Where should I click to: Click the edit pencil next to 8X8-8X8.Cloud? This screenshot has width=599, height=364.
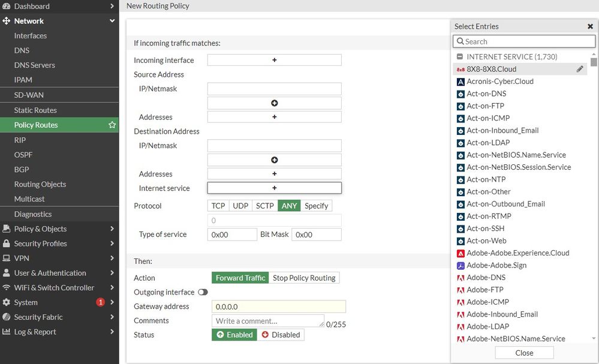point(580,69)
